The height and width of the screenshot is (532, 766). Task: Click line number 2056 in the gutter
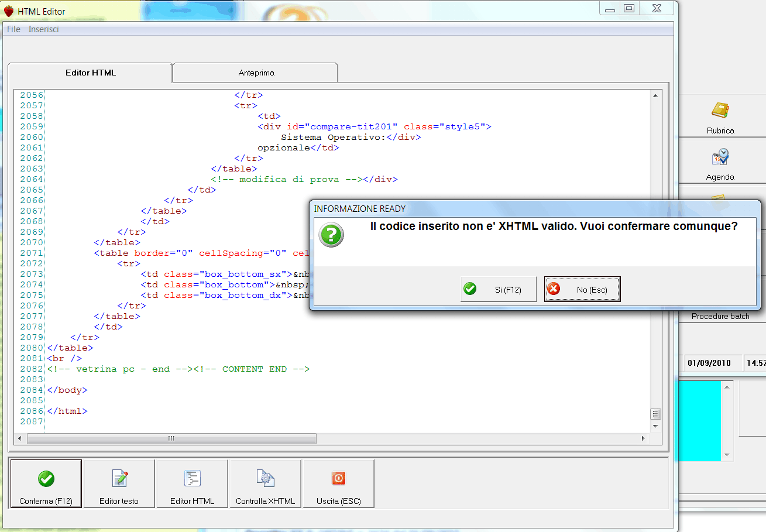pos(32,95)
